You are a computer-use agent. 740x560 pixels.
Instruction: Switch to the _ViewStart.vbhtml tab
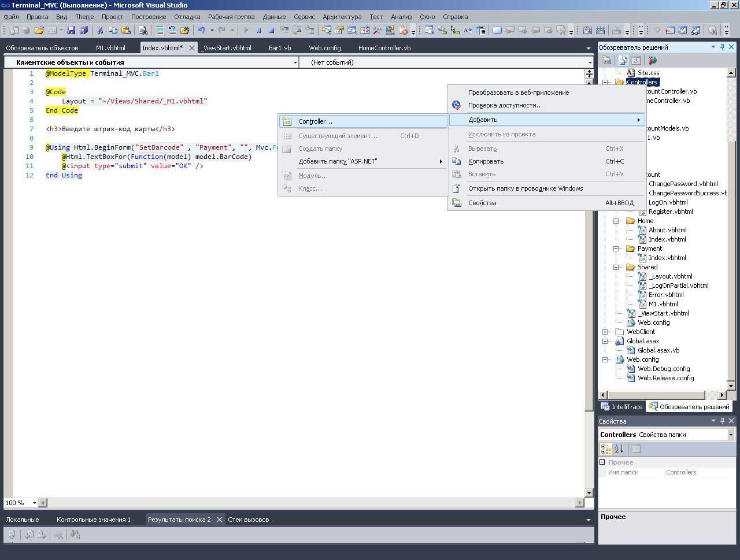pos(226,48)
